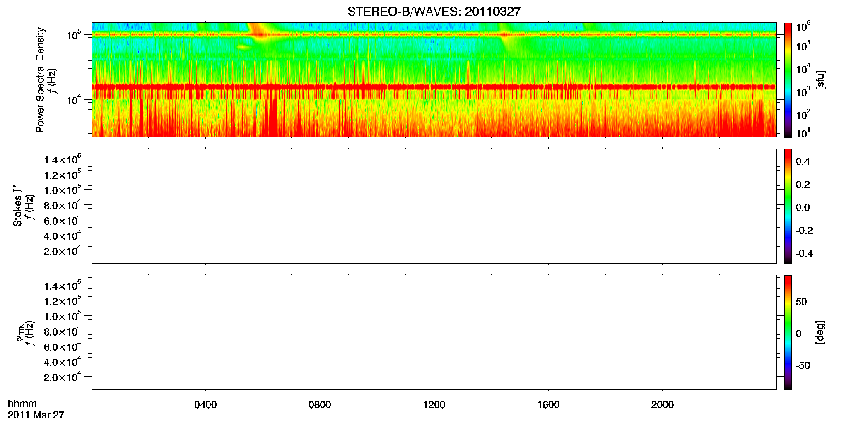Click the '2000' time tick label
The width and height of the screenshot is (868, 447).
tap(662, 405)
